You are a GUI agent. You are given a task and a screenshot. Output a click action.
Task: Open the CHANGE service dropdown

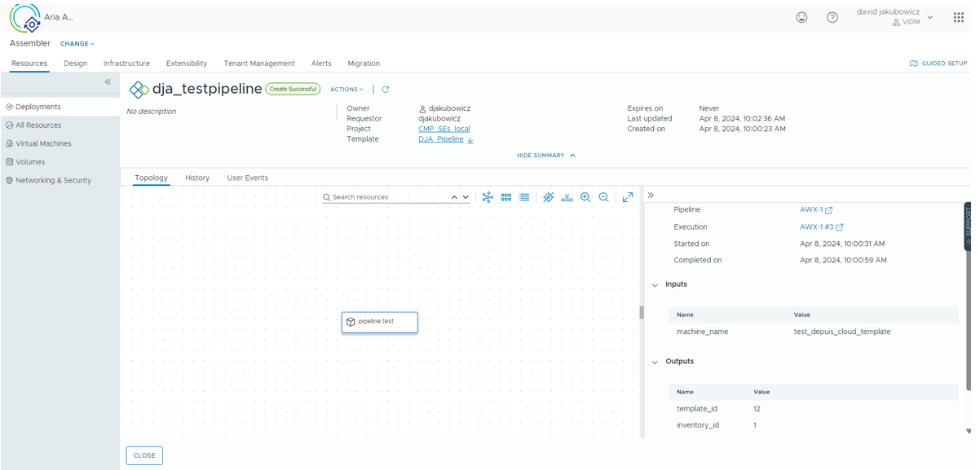[x=77, y=44]
